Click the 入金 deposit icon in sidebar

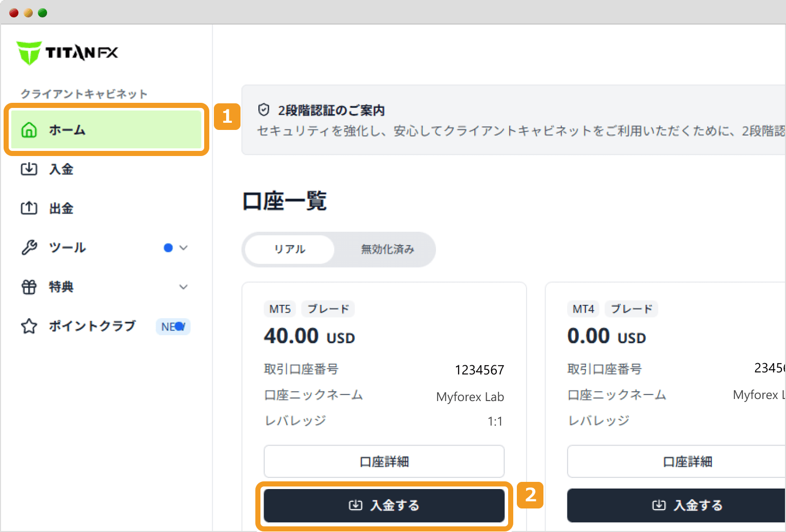[29, 169]
